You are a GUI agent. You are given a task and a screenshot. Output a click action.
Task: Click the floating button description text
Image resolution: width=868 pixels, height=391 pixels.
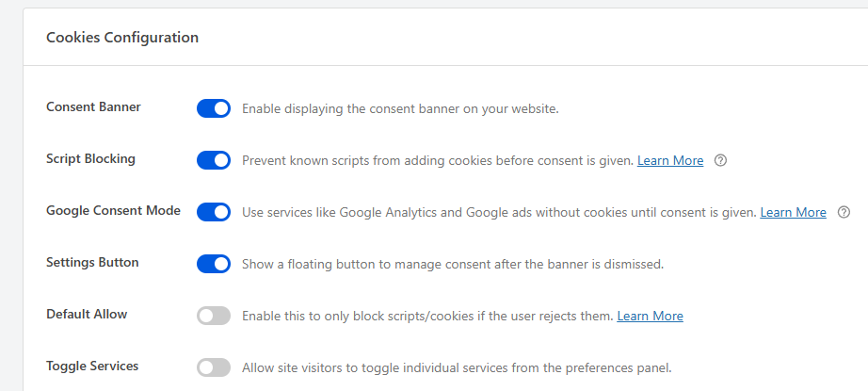[x=453, y=264]
